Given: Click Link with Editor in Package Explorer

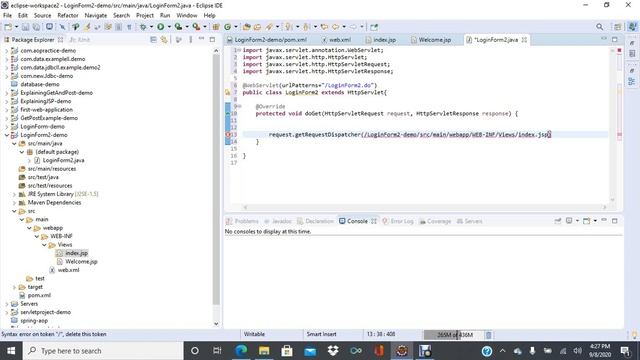Looking at the screenshot, I should (x=164, y=40).
